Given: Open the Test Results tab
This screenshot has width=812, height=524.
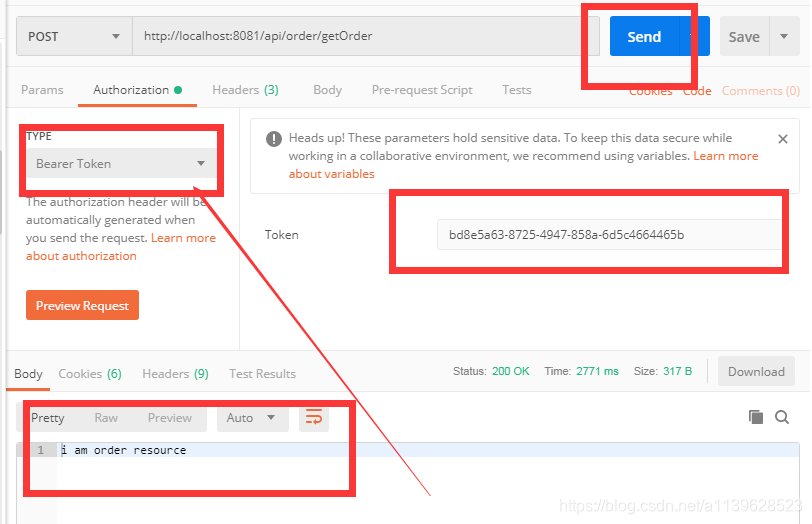Looking at the screenshot, I should 263,374.
